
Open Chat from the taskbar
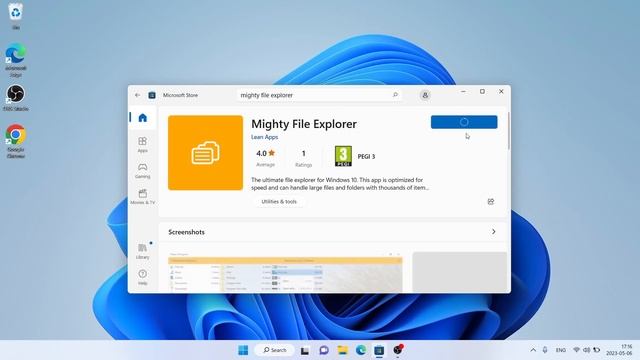[x=324, y=350]
